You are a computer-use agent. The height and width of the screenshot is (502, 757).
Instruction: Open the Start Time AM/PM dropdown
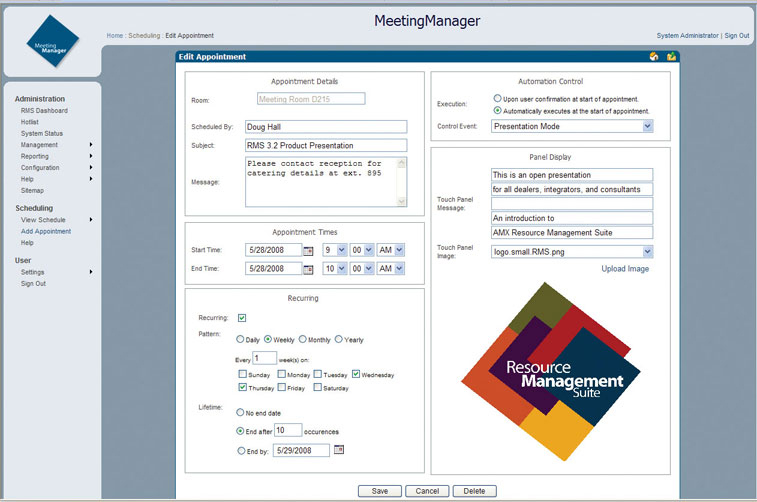tap(399, 249)
